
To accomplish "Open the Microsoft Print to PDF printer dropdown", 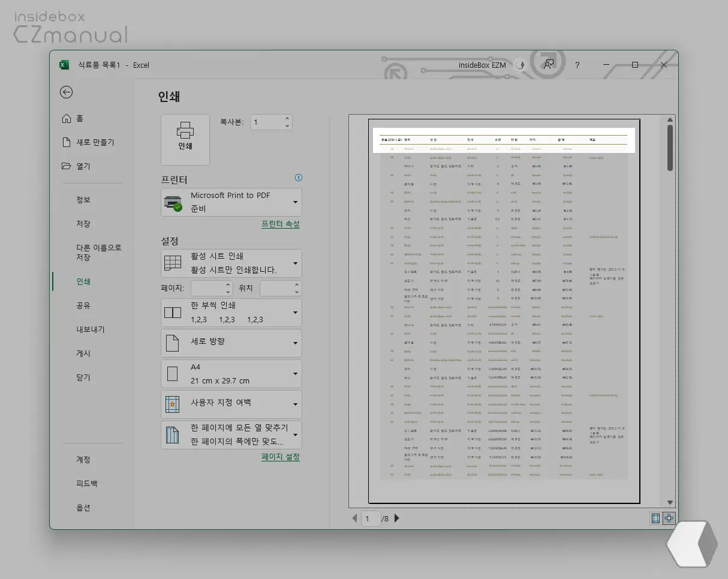I will (231, 202).
